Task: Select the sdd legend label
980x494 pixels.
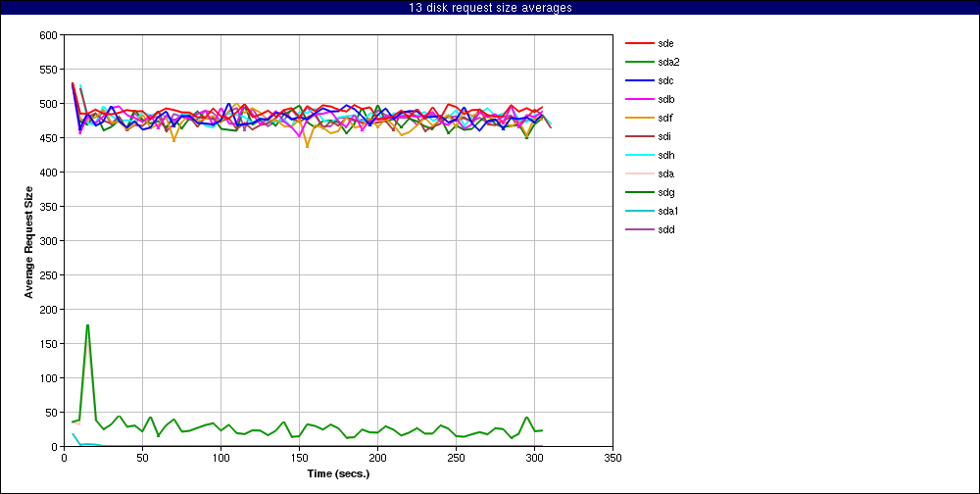Action: [x=665, y=229]
